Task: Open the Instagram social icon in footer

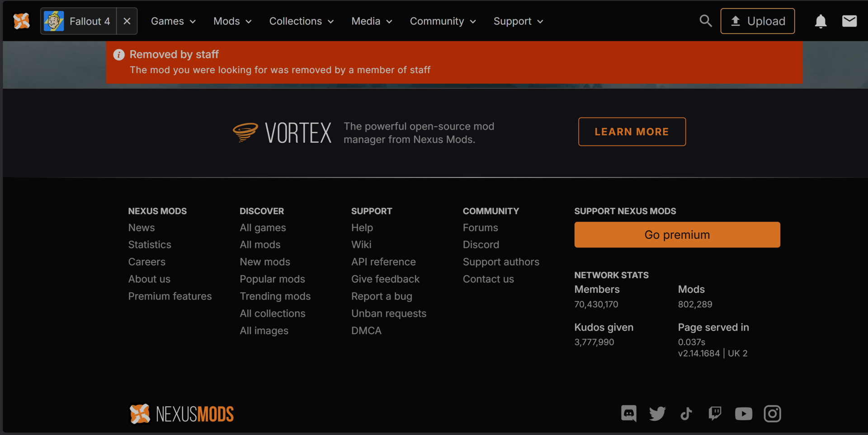Action: point(773,413)
